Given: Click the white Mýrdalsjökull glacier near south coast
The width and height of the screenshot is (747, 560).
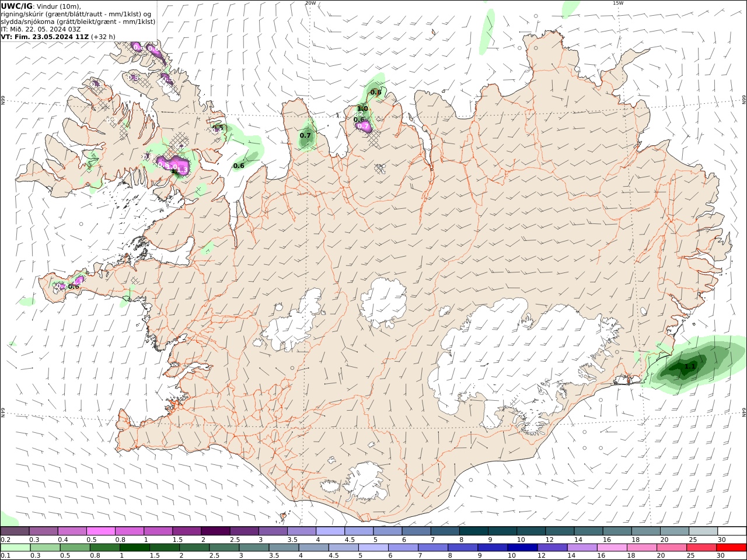Looking at the screenshot, I should 365,481.
